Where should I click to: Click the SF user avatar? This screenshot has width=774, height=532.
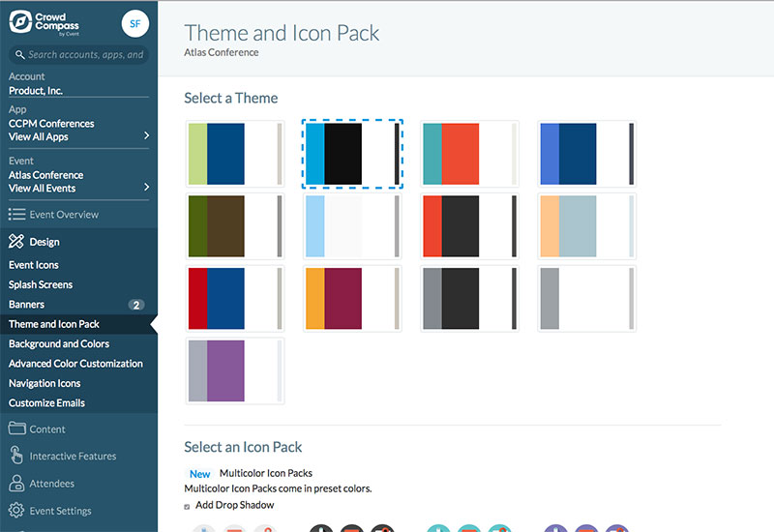(x=135, y=24)
